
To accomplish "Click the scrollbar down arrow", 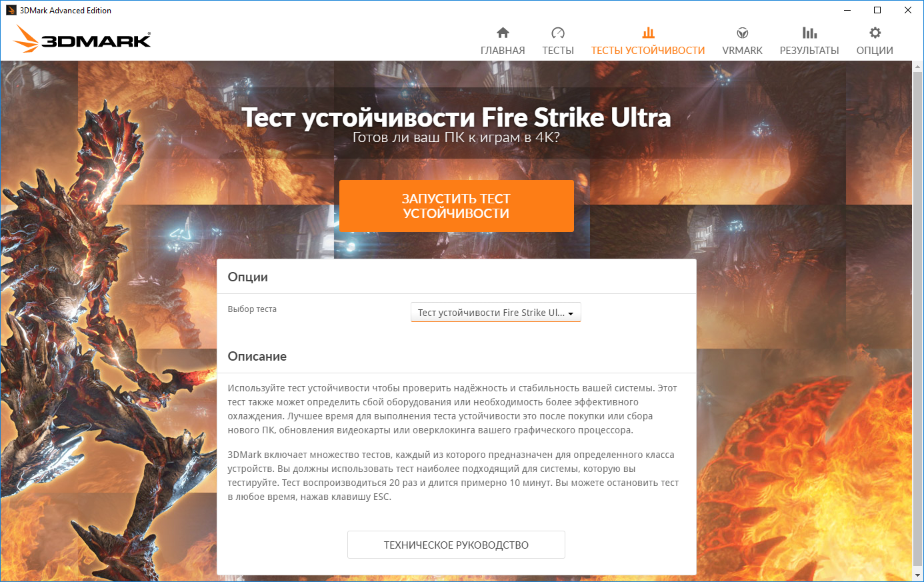I will click(x=918, y=575).
